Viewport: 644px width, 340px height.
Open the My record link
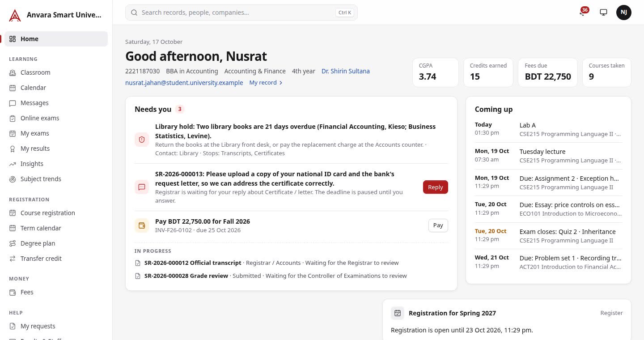tap(266, 83)
